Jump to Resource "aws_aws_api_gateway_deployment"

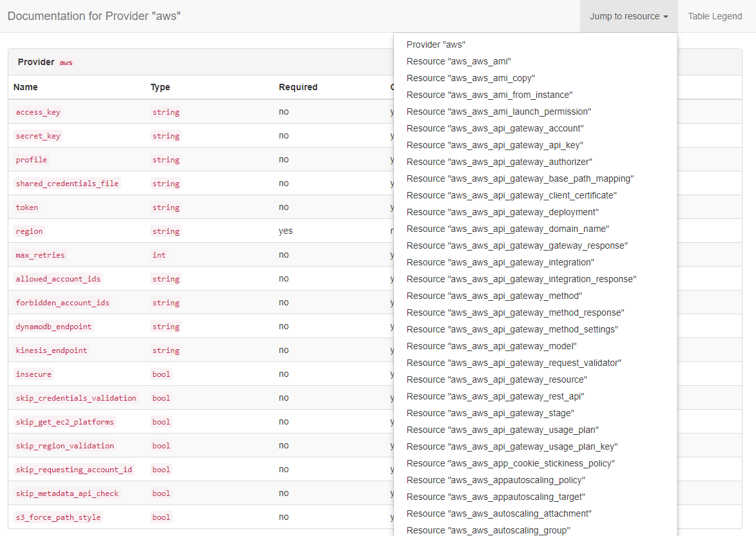(x=535, y=212)
